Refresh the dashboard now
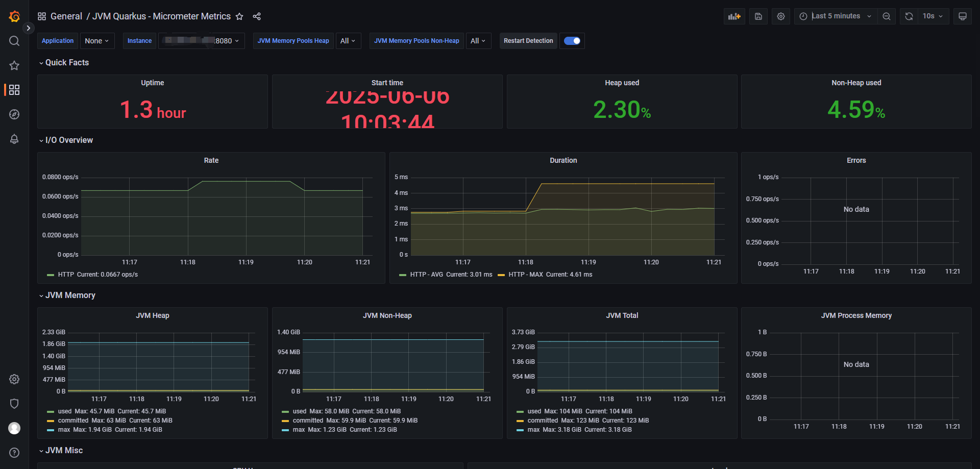The height and width of the screenshot is (469, 980). pyautogui.click(x=909, y=16)
